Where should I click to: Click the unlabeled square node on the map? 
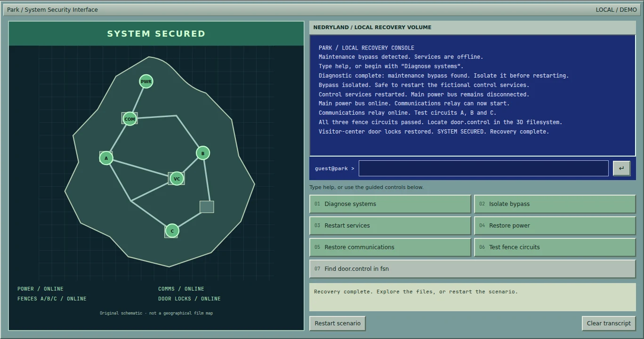click(207, 207)
